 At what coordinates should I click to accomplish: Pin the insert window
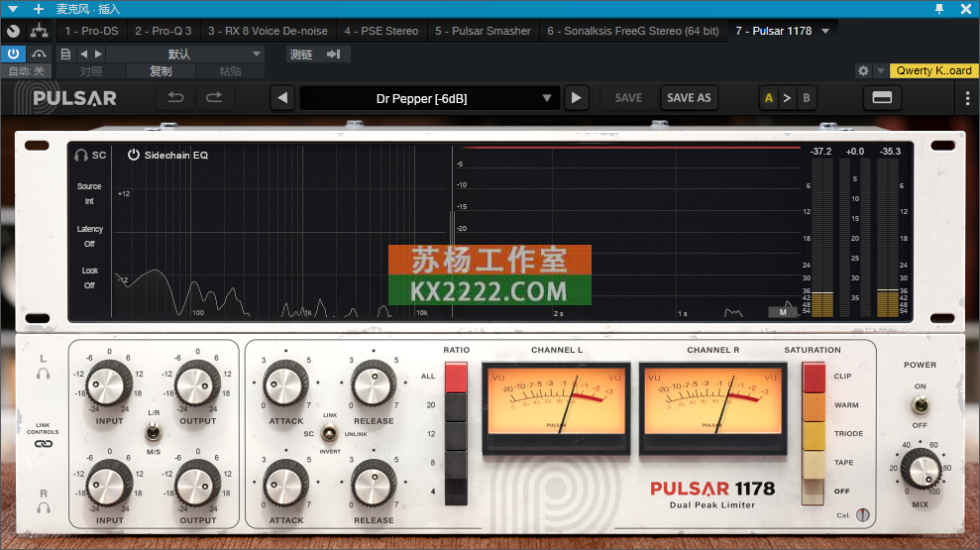tap(938, 9)
